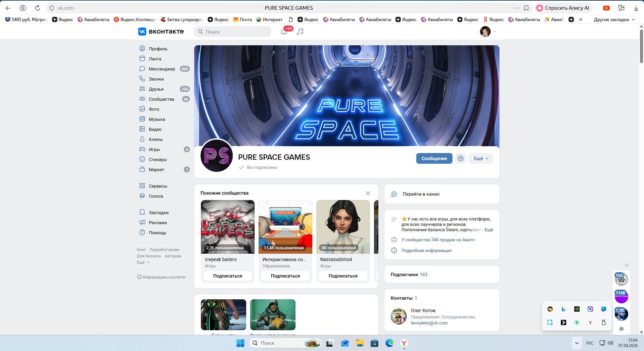This screenshot has height=351, width=644.
Task: Click the Музыка sidebar icon
Action: (x=142, y=119)
